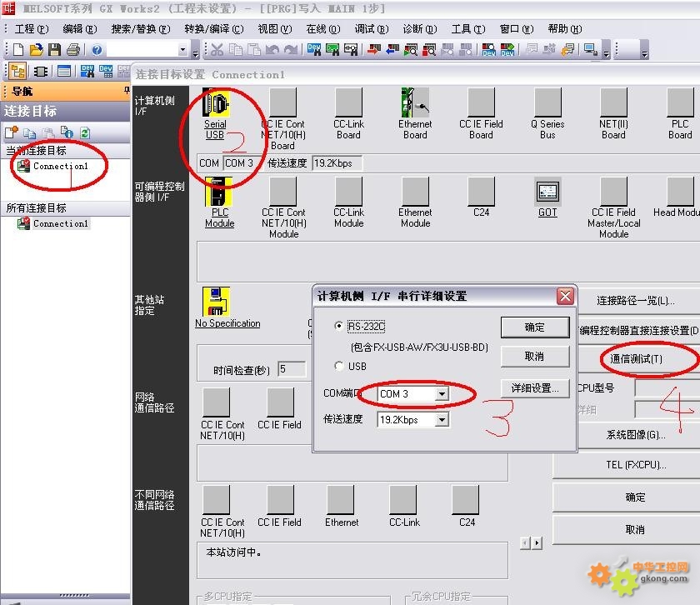
Task: Click the Ethernet icon in 不同网络通信路径
Action: (341, 500)
